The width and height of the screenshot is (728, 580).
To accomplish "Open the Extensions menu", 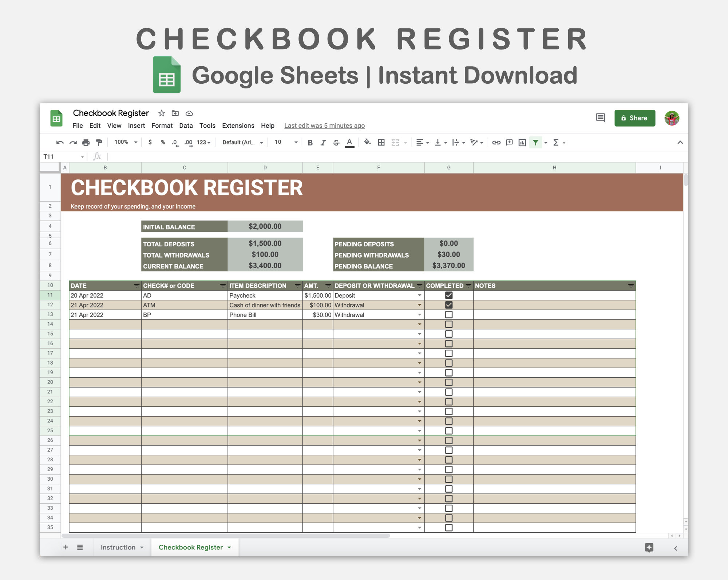I will 238,126.
